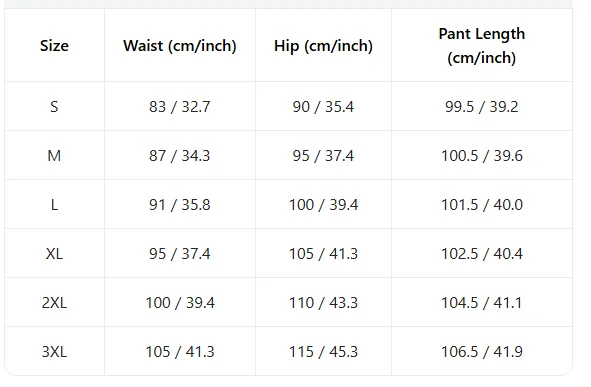Select the 3XL size cell

coord(54,352)
